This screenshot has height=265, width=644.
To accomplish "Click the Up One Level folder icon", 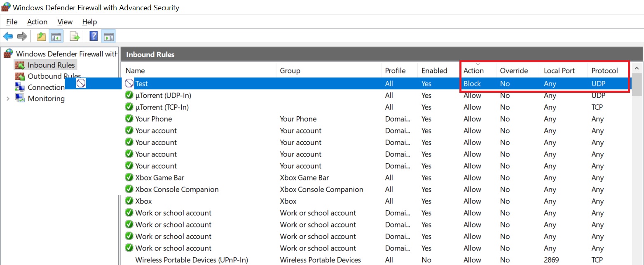I will pos(41,37).
